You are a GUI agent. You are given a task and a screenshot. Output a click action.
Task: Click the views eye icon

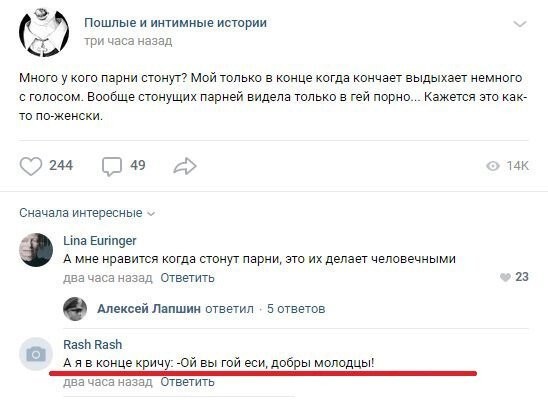pyautogui.click(x=493, y=166)
